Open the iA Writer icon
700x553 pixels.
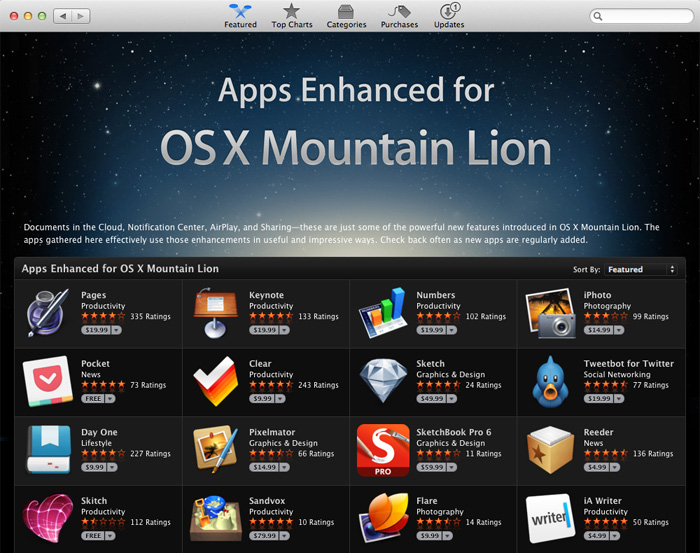coord(550,518)
